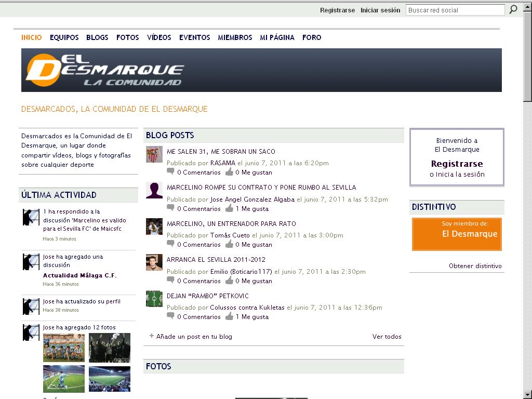The height and width of the screenshot is (399, 532).
Task: Click 'Ver todos' under blog posts
Action: (387, 337)
